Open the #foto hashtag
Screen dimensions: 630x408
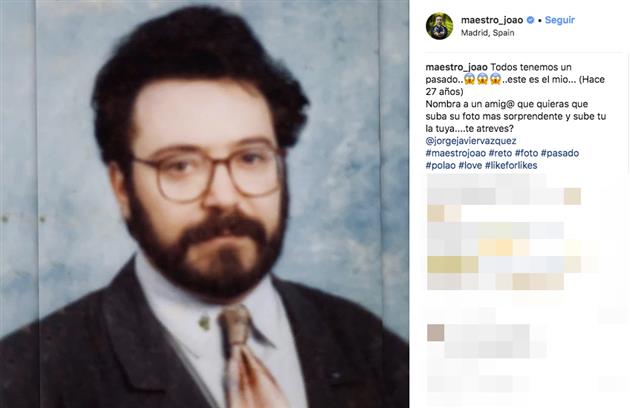pyautogui.click(x=526, y=153)
